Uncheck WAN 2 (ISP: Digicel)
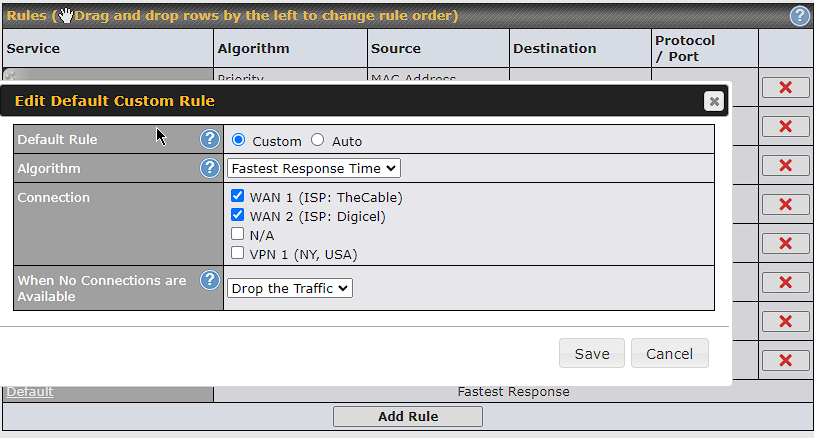 237,214
